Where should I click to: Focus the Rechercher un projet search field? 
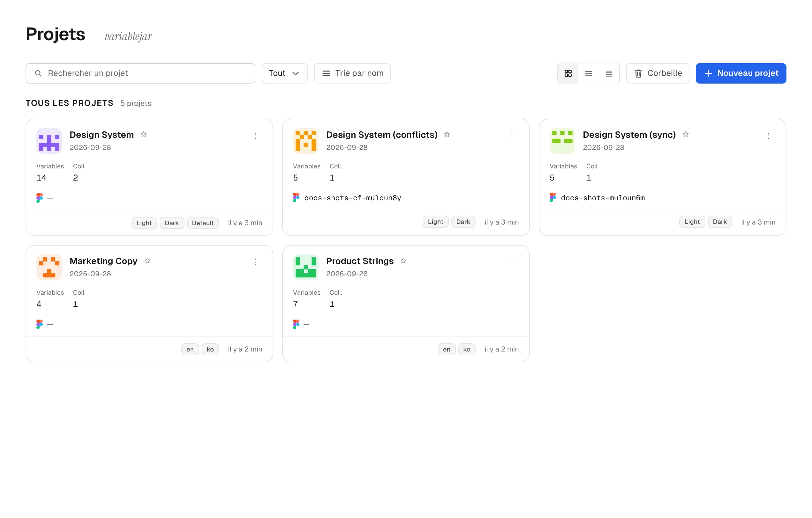[140, 73]
